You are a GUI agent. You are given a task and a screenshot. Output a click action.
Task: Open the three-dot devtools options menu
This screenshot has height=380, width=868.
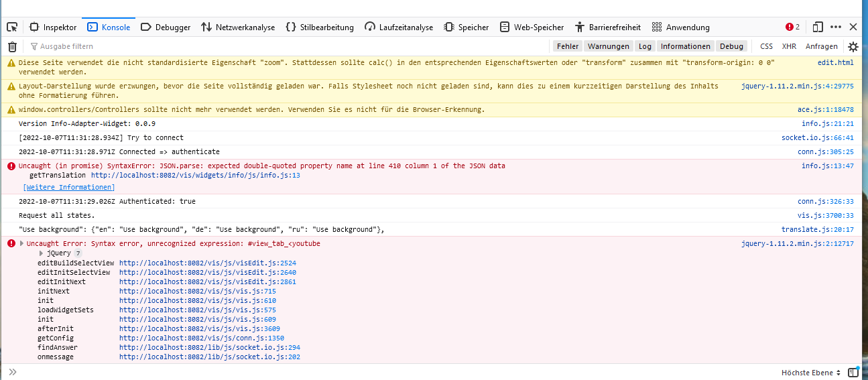[836, 27]
